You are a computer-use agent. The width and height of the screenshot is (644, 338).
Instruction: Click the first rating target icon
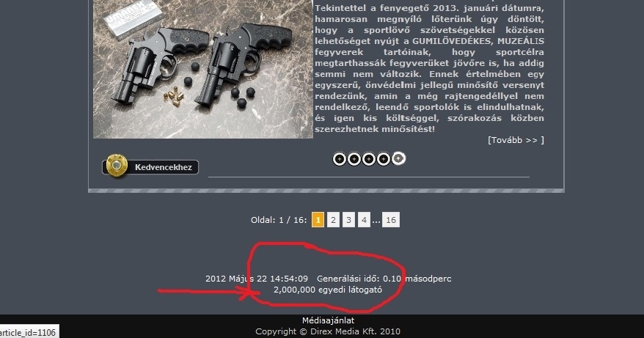coord(340,158)
